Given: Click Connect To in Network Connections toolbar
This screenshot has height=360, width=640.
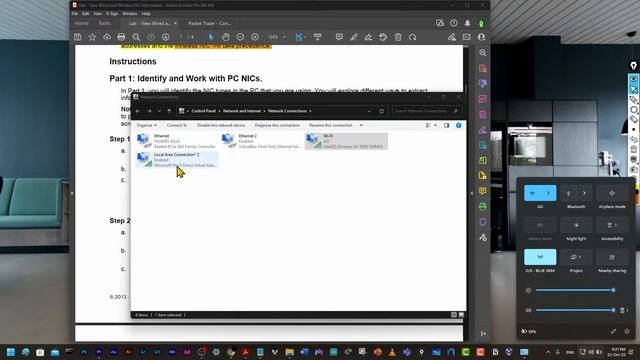Looking at the screenshot, I should [x=177, y=125].
